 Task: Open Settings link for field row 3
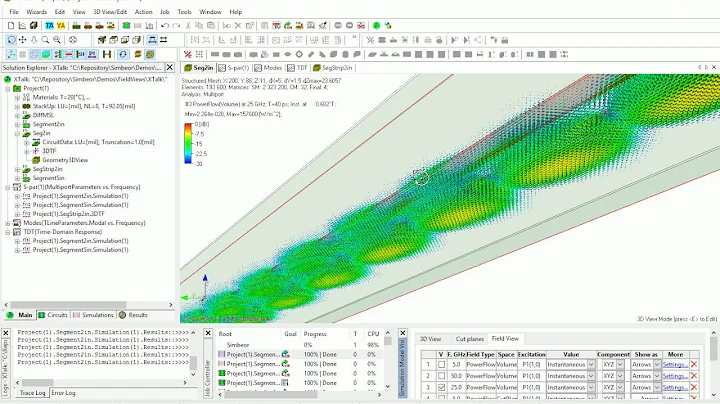675,387
